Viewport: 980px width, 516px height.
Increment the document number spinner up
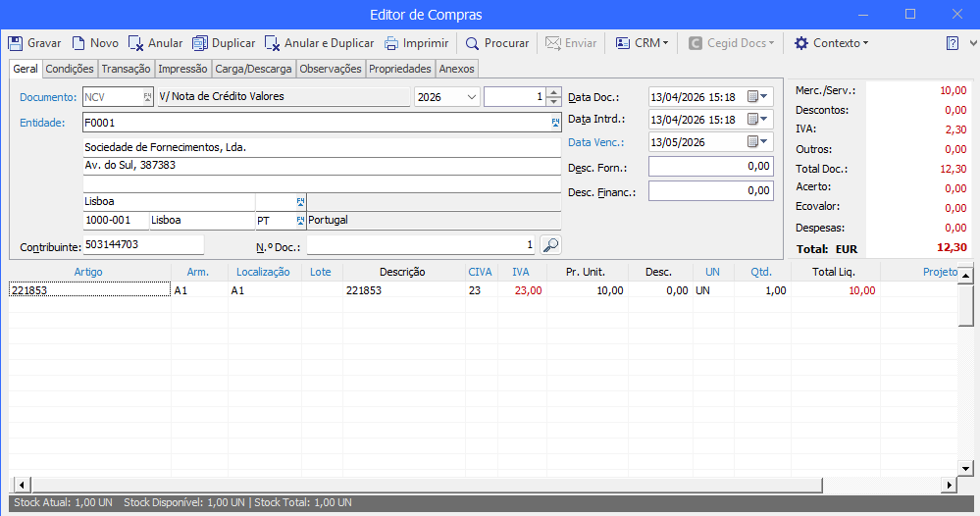point(554,92)
